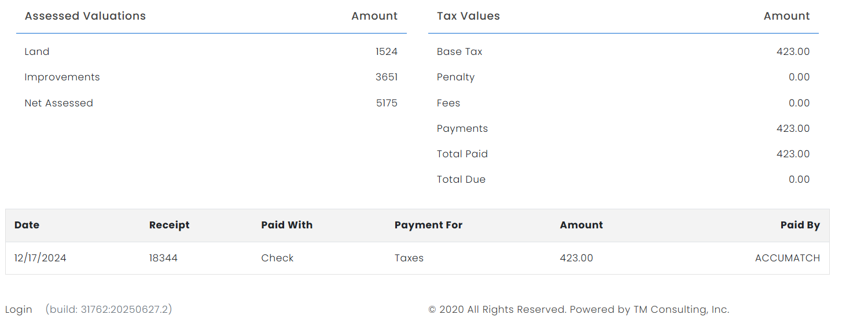
Task: Select the Improvements amount 3651
Action: click(386, 77)
